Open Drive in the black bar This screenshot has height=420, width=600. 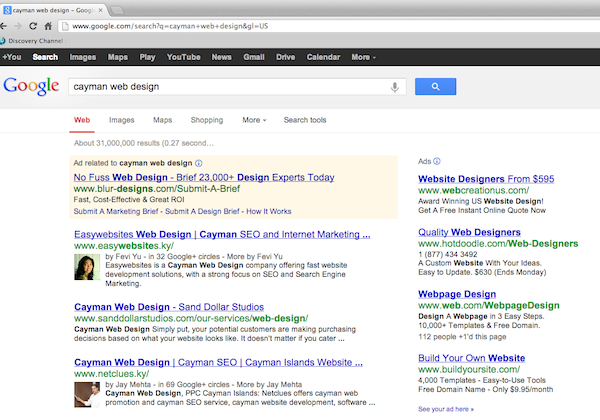click(x=285, y=57)
